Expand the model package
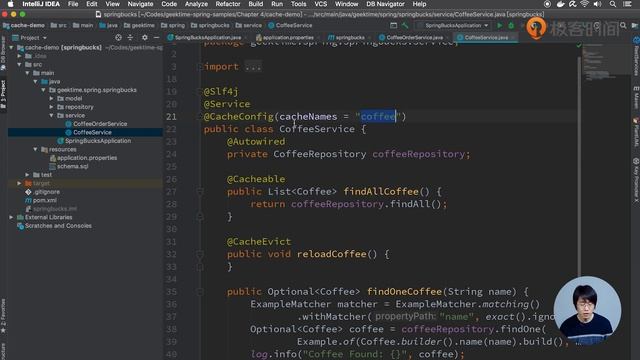640x360 pixels. click(51, 98)
